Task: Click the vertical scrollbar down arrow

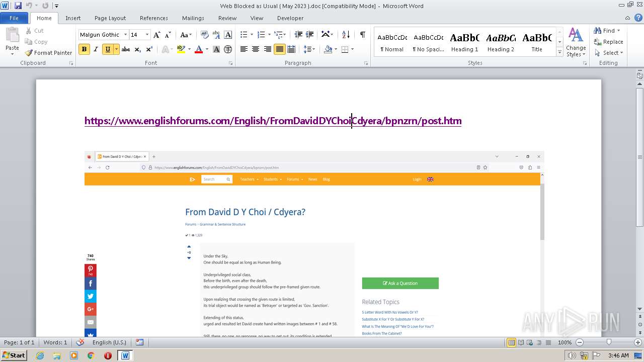Action: [639, 309]
